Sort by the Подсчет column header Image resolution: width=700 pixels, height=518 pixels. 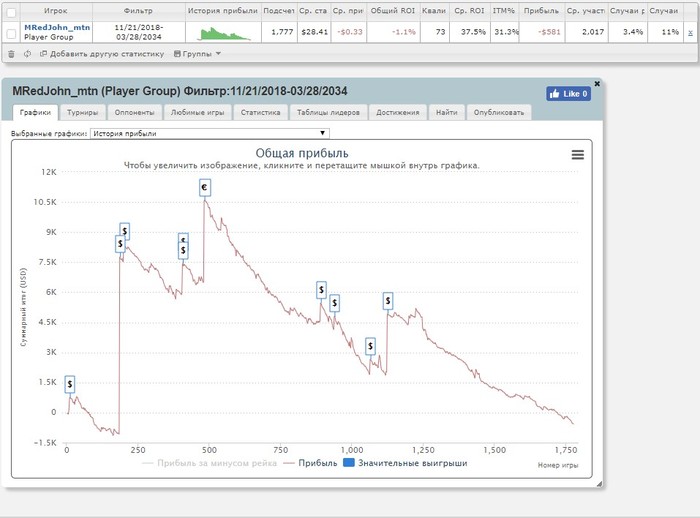pos(278,11)
